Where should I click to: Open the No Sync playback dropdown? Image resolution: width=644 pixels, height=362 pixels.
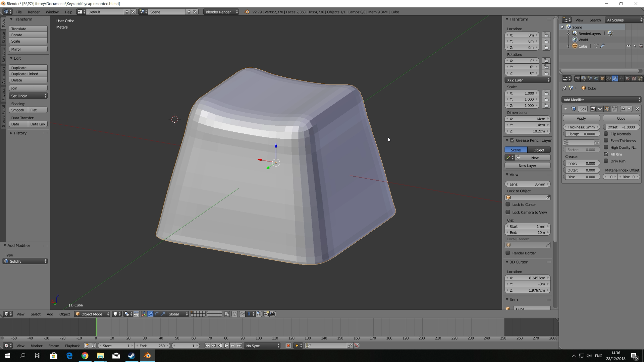[262, 346]
